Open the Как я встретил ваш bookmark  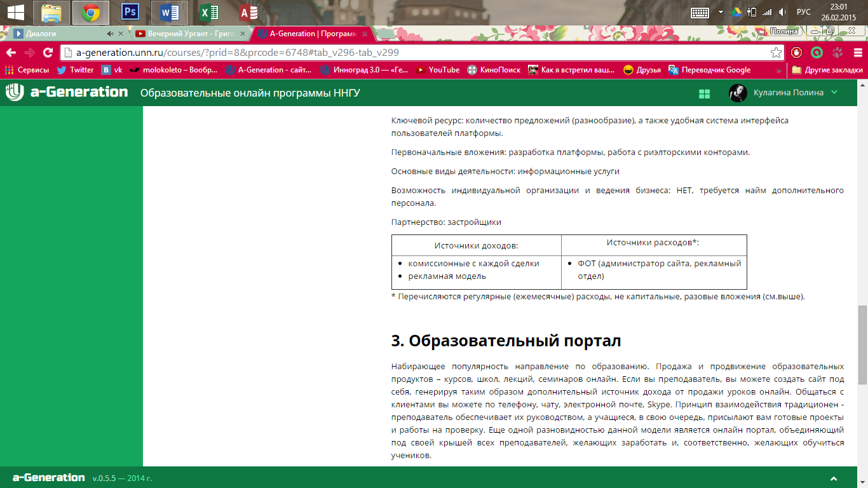coord(571,70)
